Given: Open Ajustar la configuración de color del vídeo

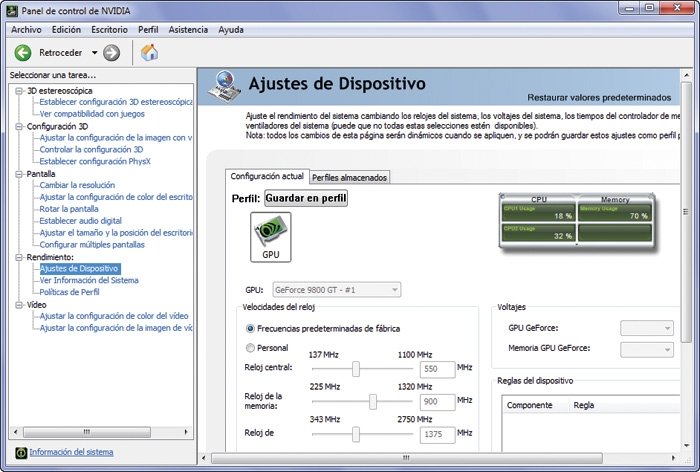Looking at the screenshot, I should 114,316.
